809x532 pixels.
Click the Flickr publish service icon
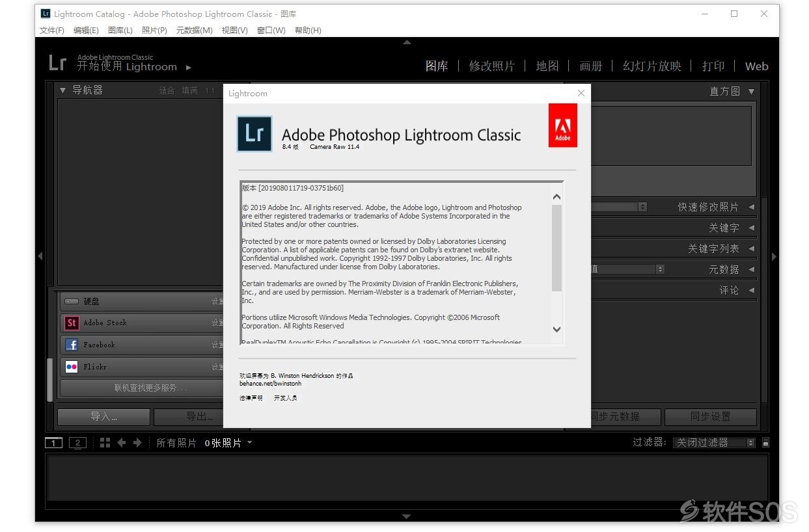72,367
